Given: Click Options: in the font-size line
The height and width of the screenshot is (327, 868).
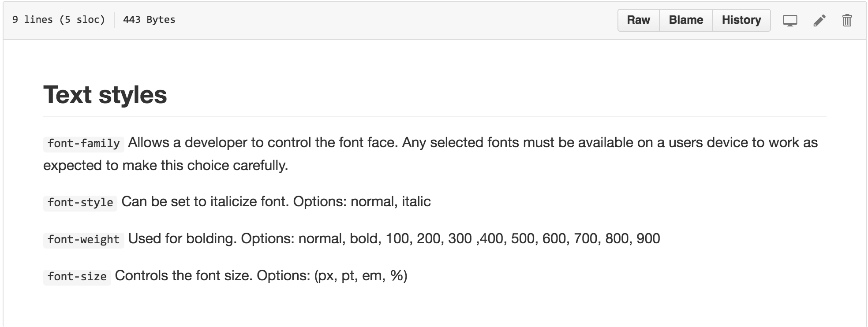Looking at the screenshot, I should [284, 276].
